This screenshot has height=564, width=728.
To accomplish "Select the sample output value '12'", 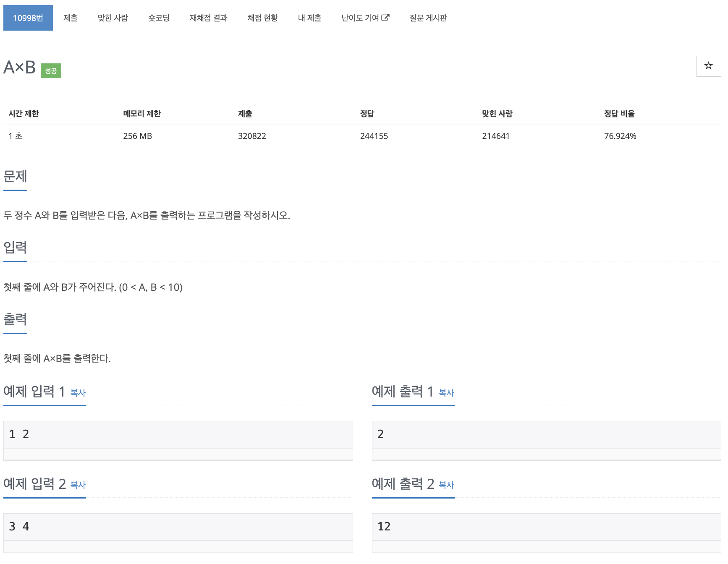I will point(384,526).
